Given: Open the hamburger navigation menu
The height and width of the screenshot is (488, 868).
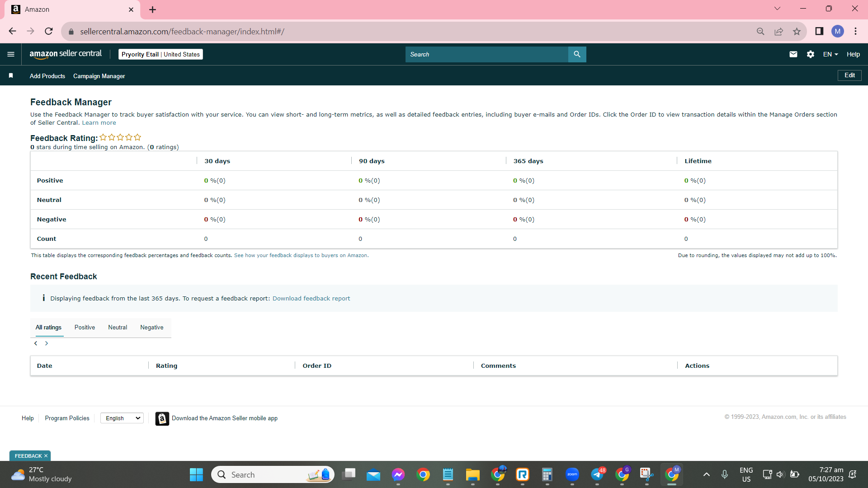Looking at the screenshot, I should [11, 54].
